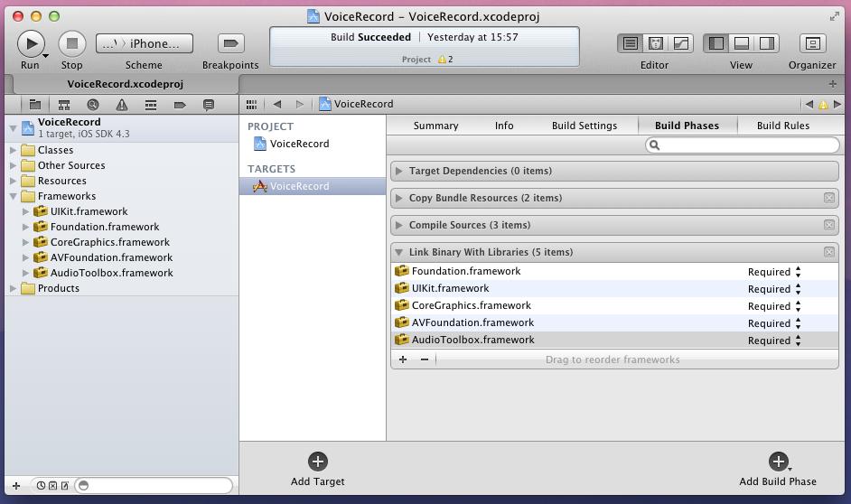Expand Copy Bundle Resources phase
The image size is (851, 504).
(x=399, y=198)
